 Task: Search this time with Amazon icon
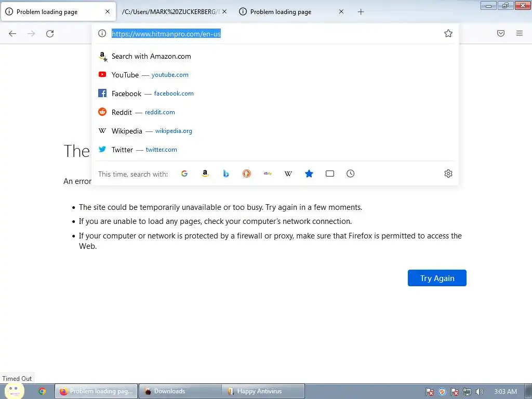coord(205,174)
